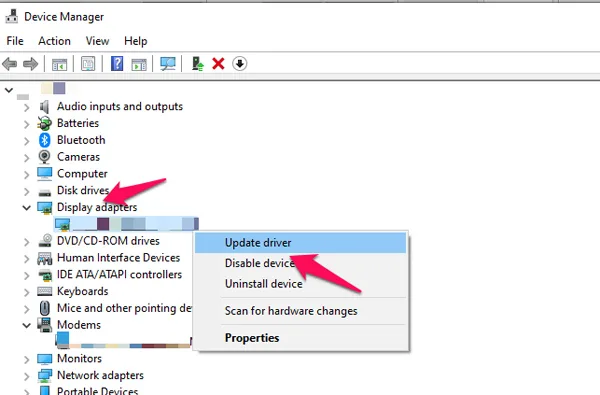The height and width of the screenshot is (395, 600).
Task: Select the blurred display adapter device entry
Action: tap(126, 224)
